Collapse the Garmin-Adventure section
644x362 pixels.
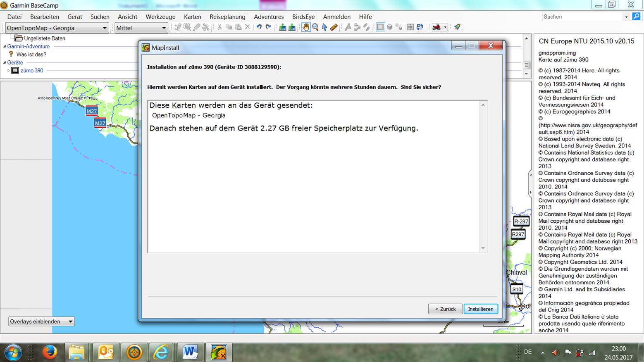pyautogui.click(x=5, y=47)
